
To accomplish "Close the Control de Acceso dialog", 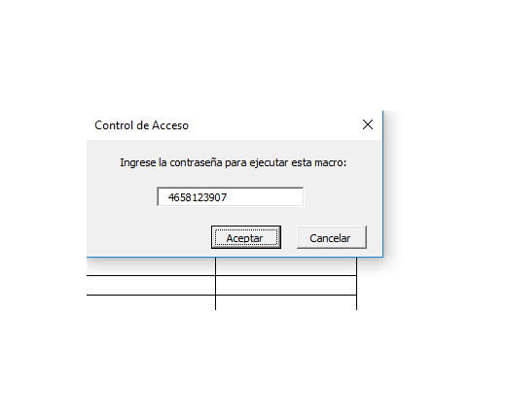I will 368,124.
